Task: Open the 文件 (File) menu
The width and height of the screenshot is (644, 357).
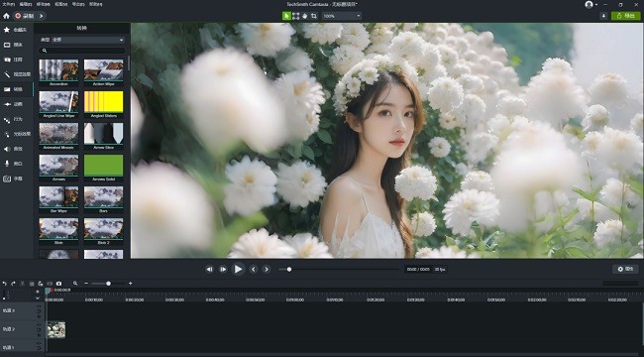Action: (x=8, y=4)
